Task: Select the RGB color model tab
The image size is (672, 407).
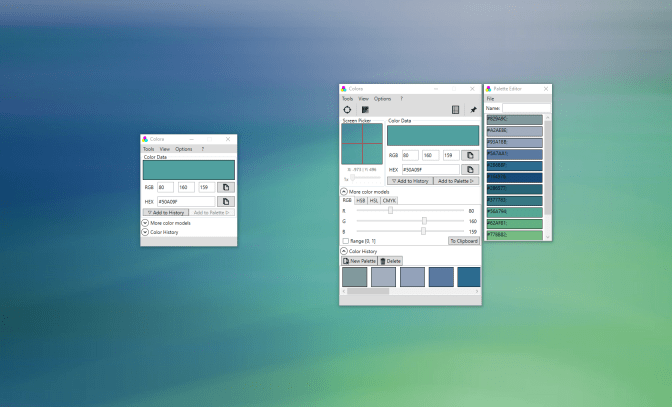Action: pyautogui.click(x=347, y=201)
